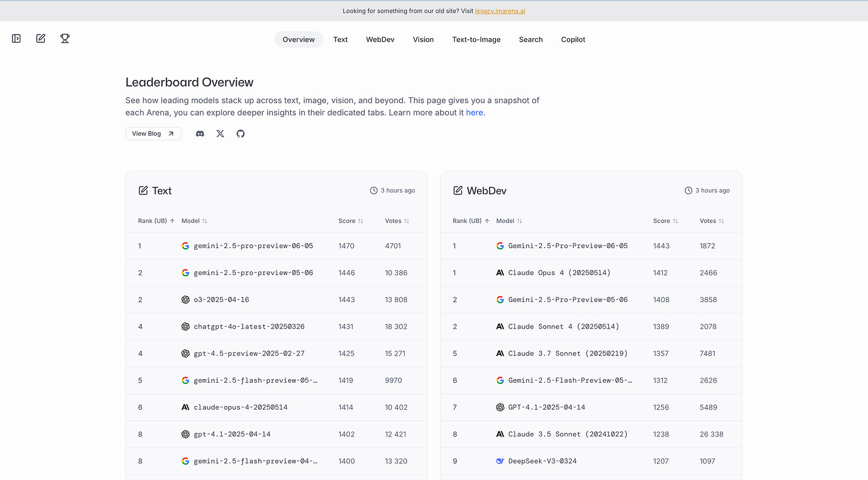The height and width of the screenshot is (480, 868).
Task: Sort Text table by Votes
Action: (x=398, y=221)
